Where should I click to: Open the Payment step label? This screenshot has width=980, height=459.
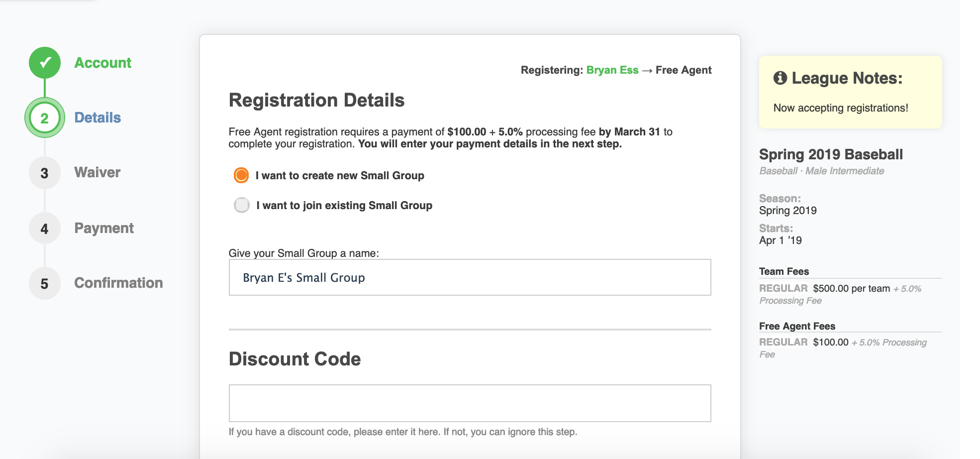pyautogui.click(x=104, y=228)
